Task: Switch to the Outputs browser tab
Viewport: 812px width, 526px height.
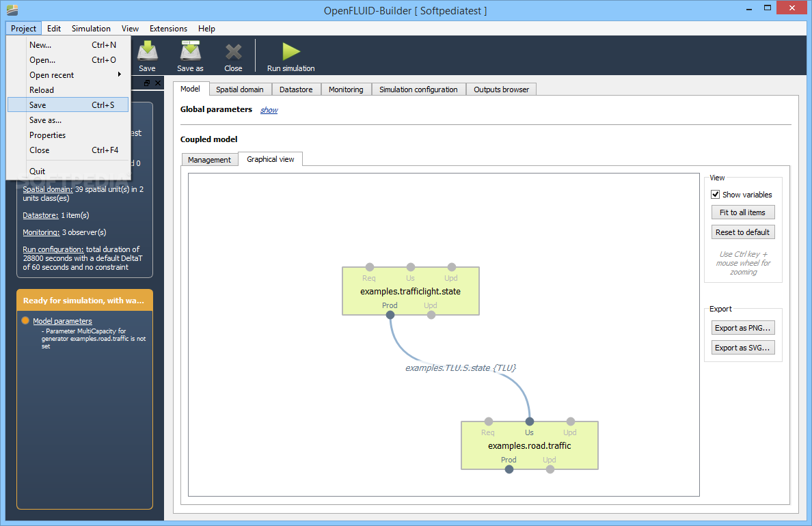Action: pyautogui.click(x=501, y=89)
